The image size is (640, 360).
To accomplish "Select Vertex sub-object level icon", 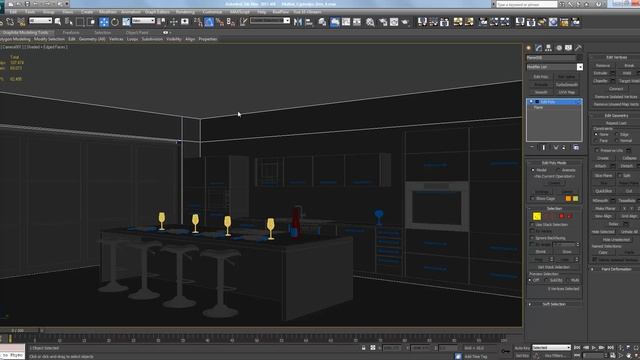I will coord(537,216).
